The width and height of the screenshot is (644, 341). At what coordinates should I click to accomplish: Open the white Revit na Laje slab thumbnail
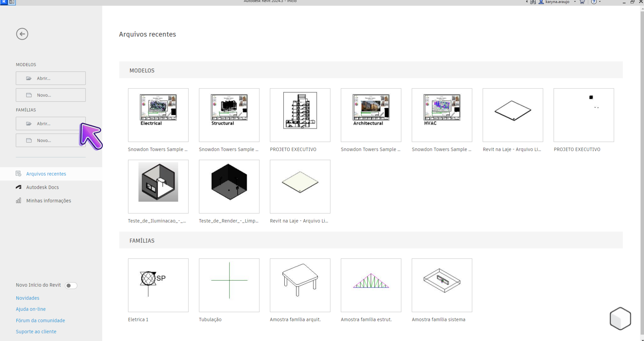[513, 115]
